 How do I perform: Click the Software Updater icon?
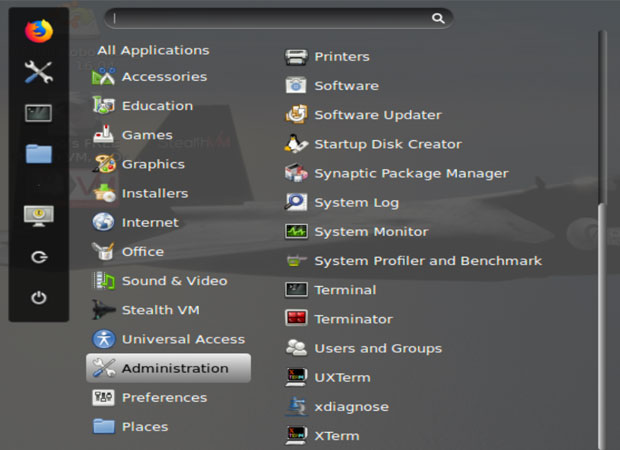296,115
